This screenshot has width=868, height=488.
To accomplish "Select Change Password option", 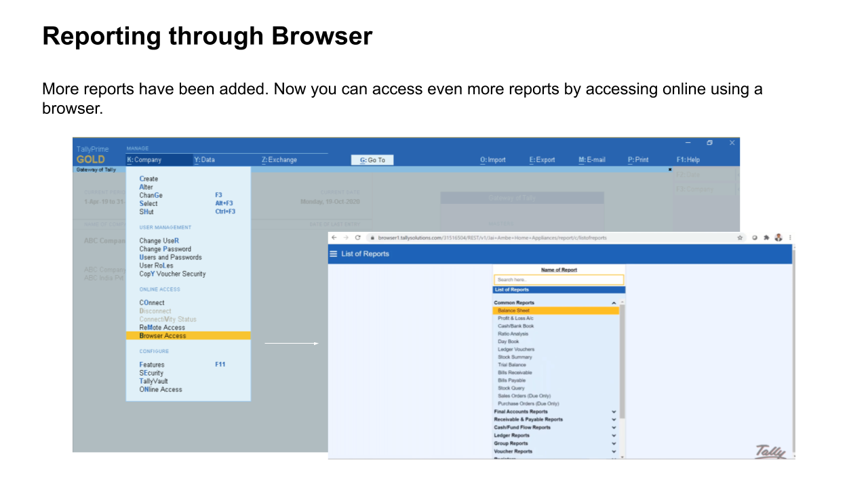I will [165, 249].
